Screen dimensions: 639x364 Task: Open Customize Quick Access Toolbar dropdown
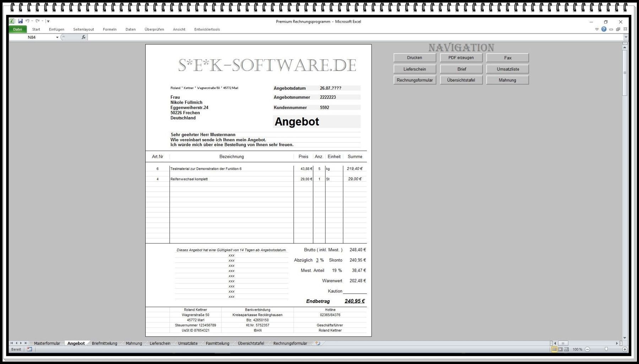pos(48,21)
